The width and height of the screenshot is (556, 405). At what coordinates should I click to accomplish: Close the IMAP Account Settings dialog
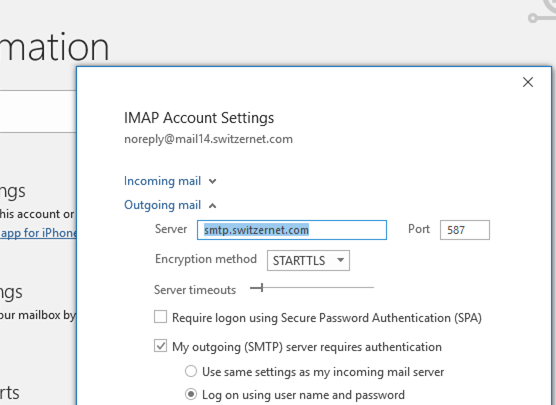(x=528, y=82)
